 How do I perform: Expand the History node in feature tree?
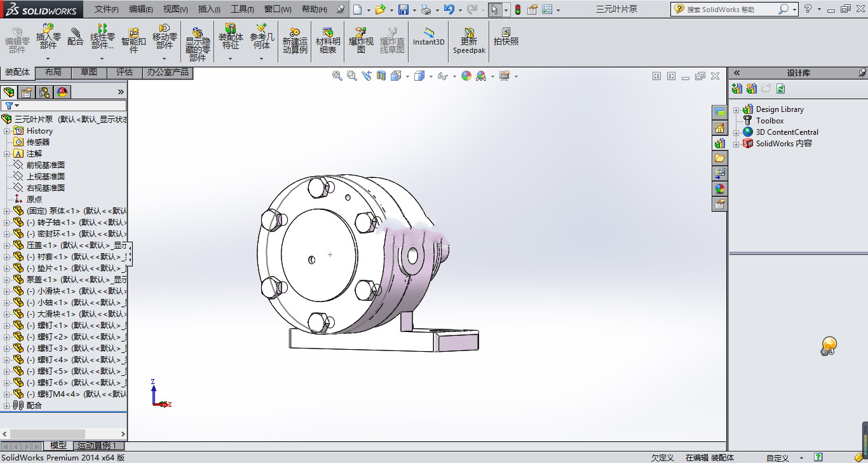[x=7, y=131]
